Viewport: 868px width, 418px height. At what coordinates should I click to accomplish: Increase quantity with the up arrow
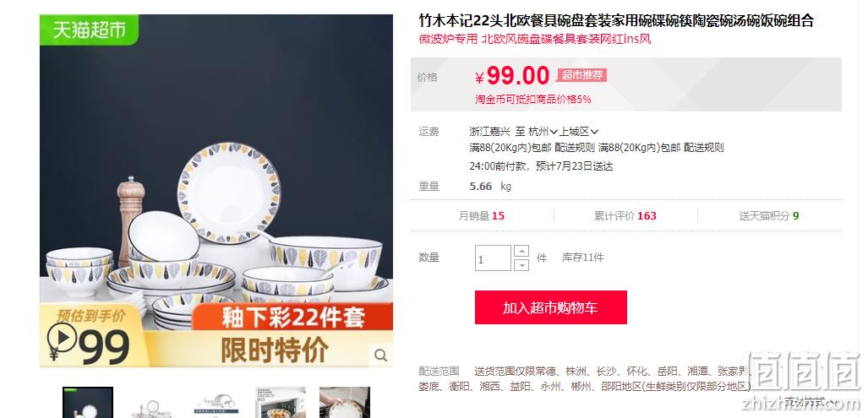coord(521,252)
